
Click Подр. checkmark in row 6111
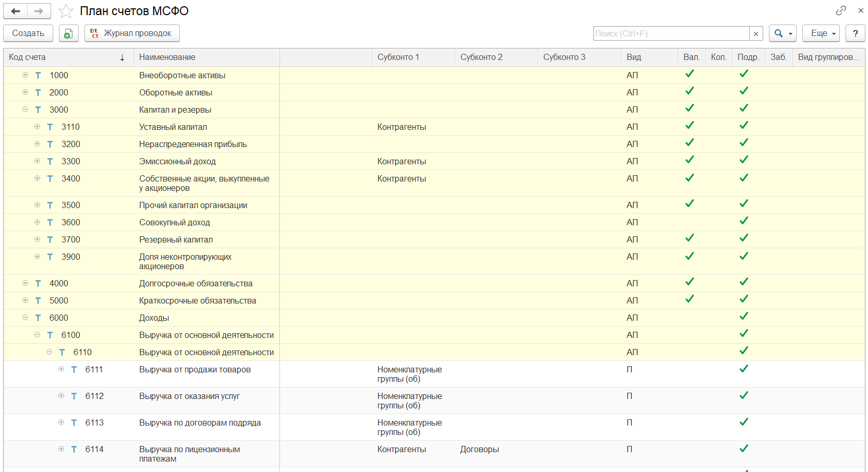[744, 369]
